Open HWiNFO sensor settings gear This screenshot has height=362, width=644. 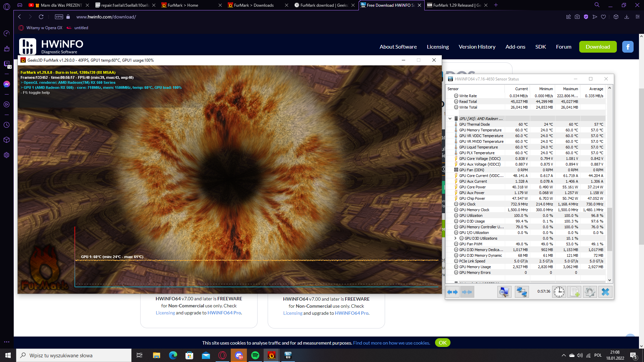590,292
